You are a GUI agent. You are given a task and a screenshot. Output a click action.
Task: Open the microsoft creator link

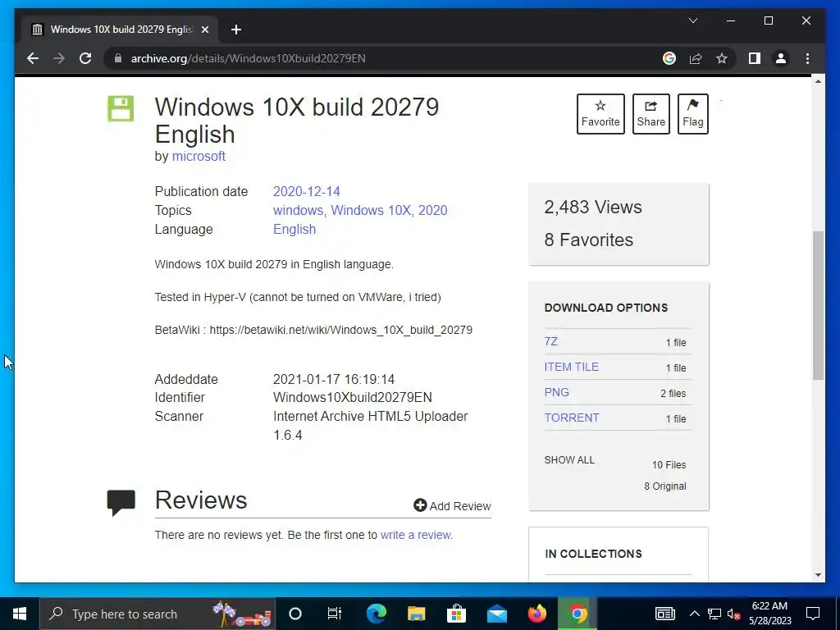(199, 156)
